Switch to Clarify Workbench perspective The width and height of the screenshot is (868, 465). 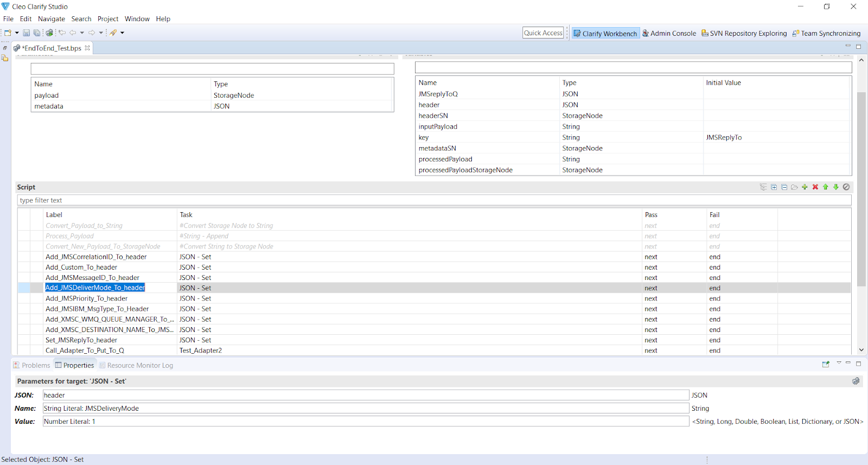point(605,33)
